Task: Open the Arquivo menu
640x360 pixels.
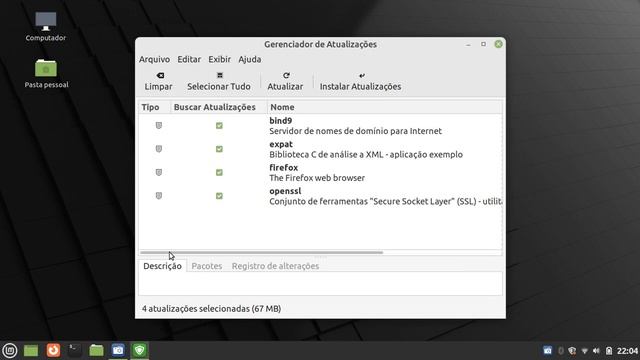Action: pyautogui.click(x=154, y=59)
